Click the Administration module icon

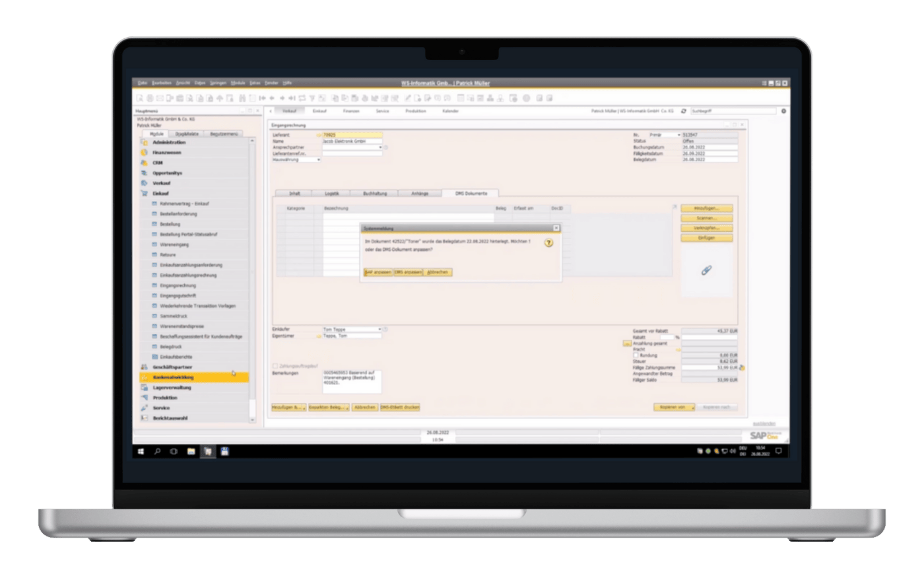(x=144, y=142)
